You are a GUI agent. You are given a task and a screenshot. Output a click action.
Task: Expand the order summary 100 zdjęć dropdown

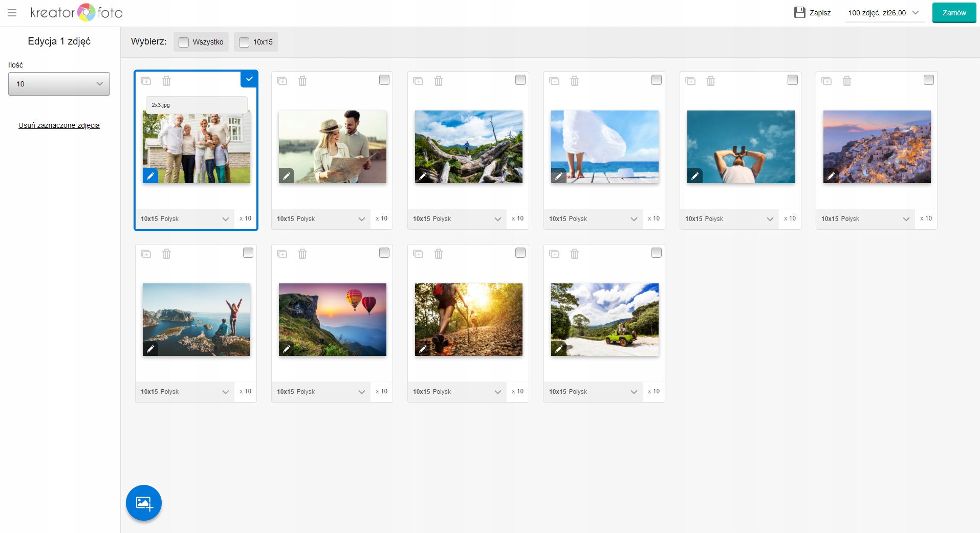click(x=884, y=13)
